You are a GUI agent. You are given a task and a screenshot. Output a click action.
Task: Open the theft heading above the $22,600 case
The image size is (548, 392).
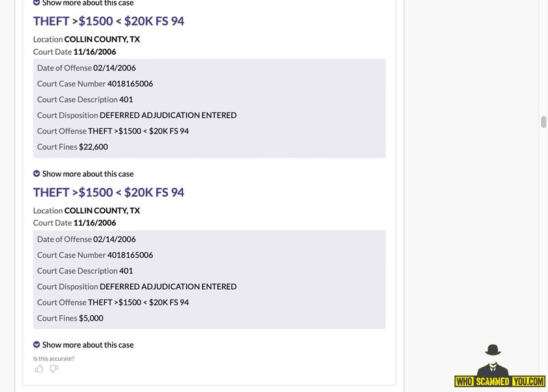click(109, 21)
